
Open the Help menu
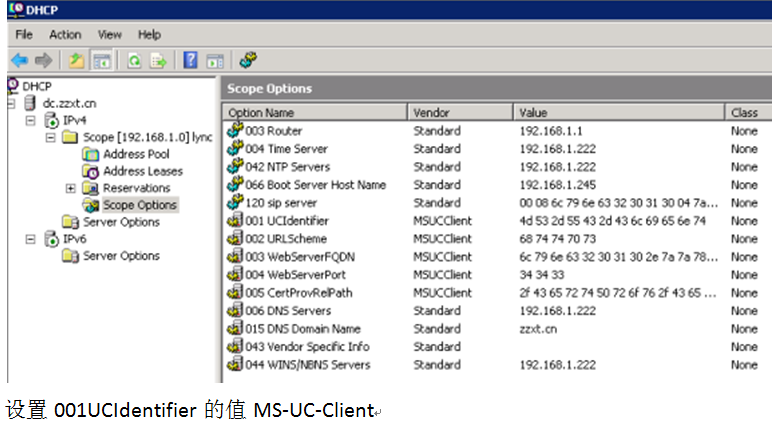click(149, 34)
